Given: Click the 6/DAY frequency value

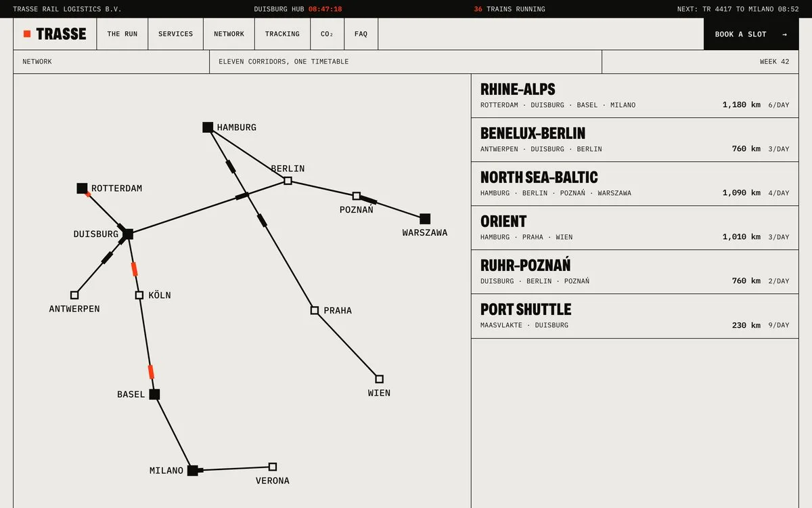Looking at the screenshot, I should pyautogui.click(x=779, y=105).
